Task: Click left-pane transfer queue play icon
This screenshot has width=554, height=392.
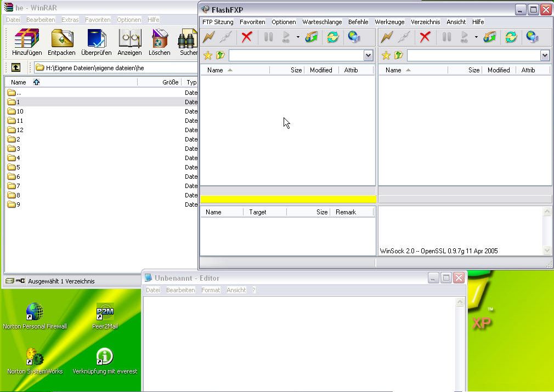Action: coord(286,37)
